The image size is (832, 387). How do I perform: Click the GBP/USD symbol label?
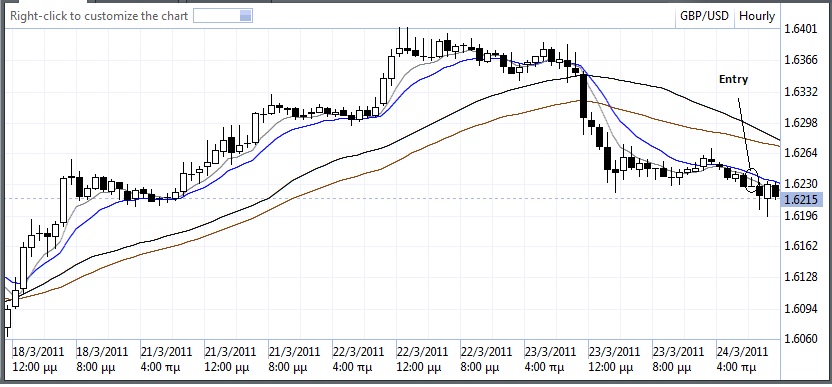704,16
